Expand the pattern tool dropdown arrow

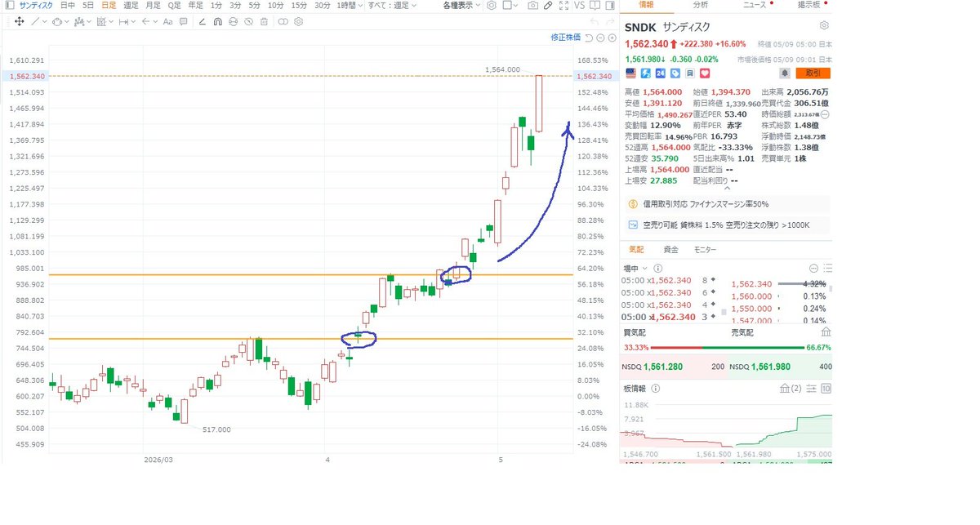pyautogui.click(x=90, y=21)
